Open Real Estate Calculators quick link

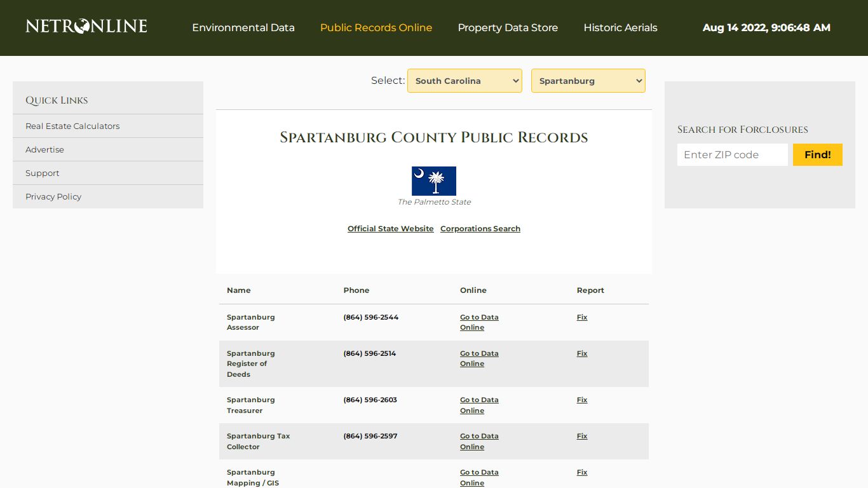click(72, 126)
